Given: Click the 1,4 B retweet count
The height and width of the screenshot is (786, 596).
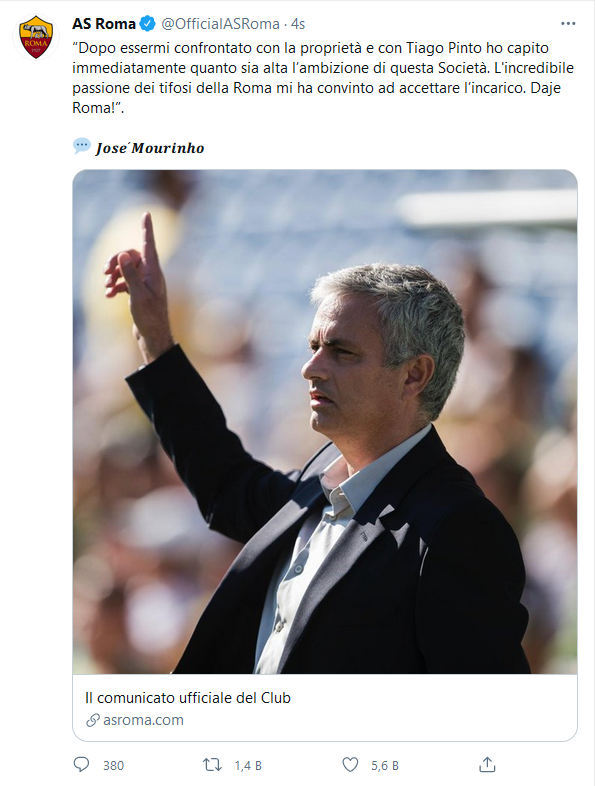Looking at the screenshot, I should 248,765.
